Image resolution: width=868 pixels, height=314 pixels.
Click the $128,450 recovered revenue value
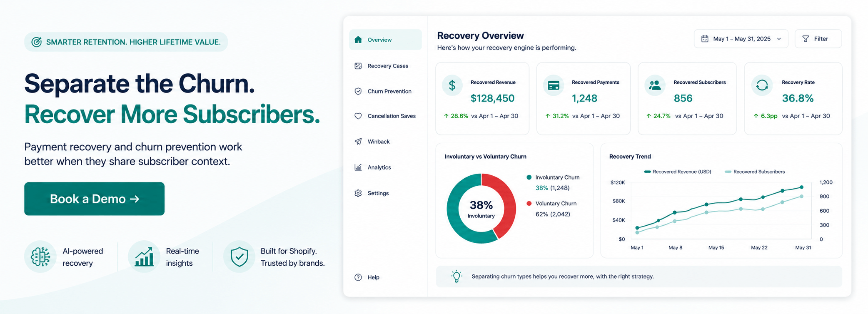(x=492, y=98)
